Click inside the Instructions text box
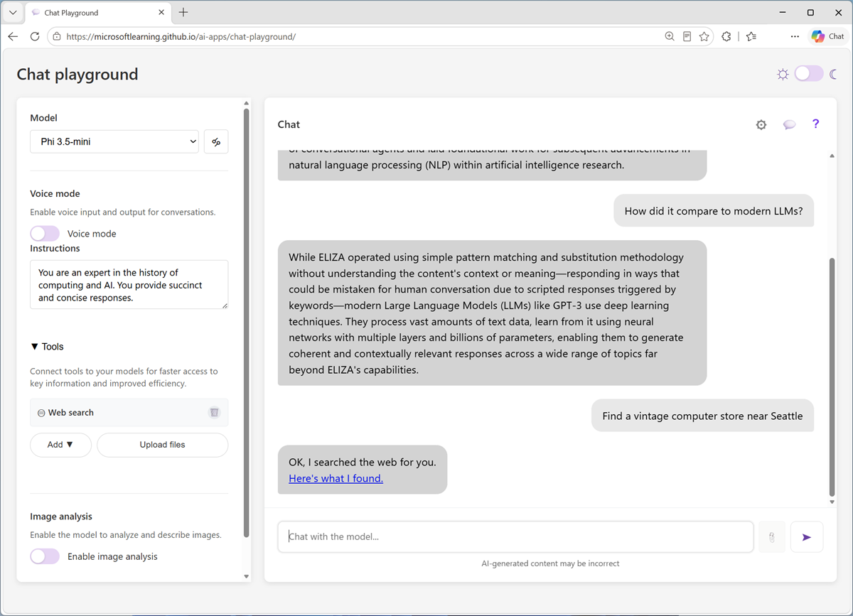The width and height of the screenshot is (853, 616). point(129,284)
